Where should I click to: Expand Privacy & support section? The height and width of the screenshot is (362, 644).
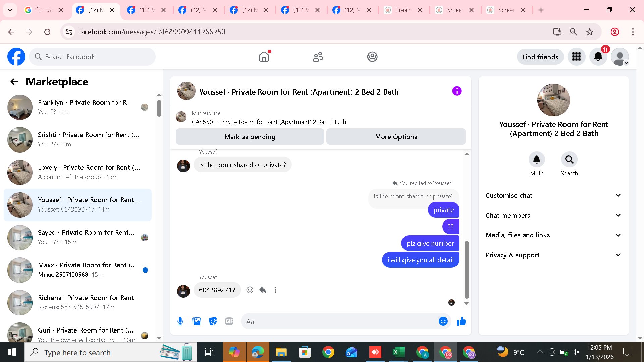coord(553,255)
